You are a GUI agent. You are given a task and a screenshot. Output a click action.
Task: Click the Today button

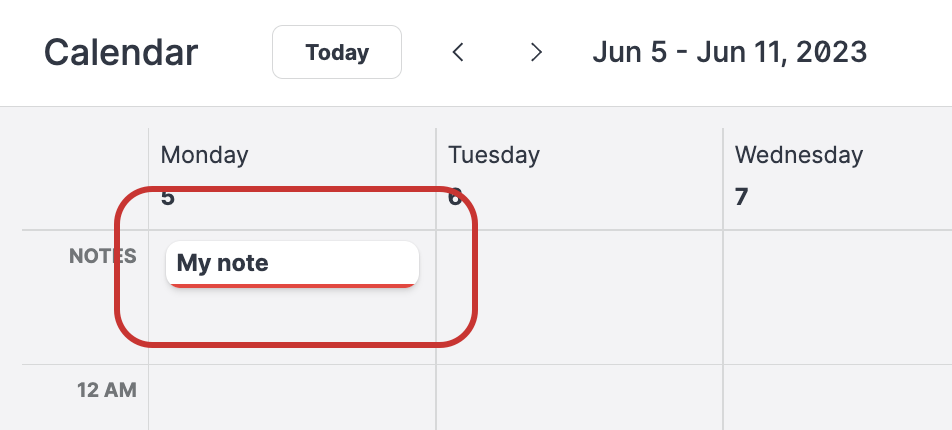tap(337, 52)
